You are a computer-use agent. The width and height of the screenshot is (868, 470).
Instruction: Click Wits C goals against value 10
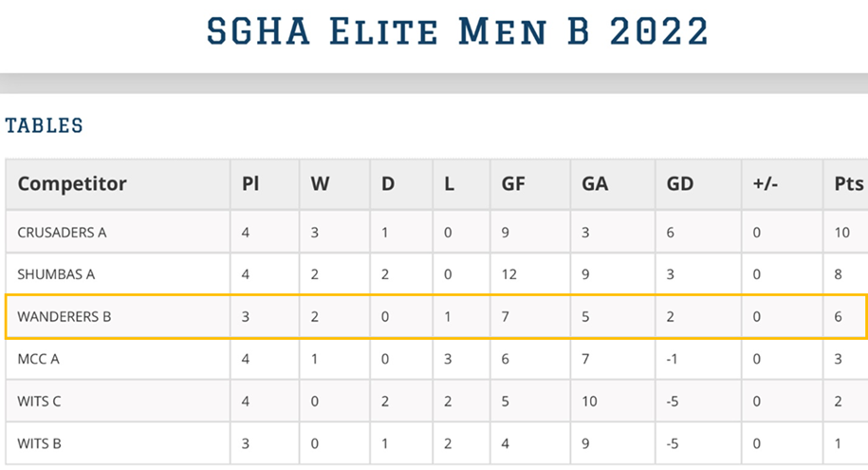coord(589,402)
